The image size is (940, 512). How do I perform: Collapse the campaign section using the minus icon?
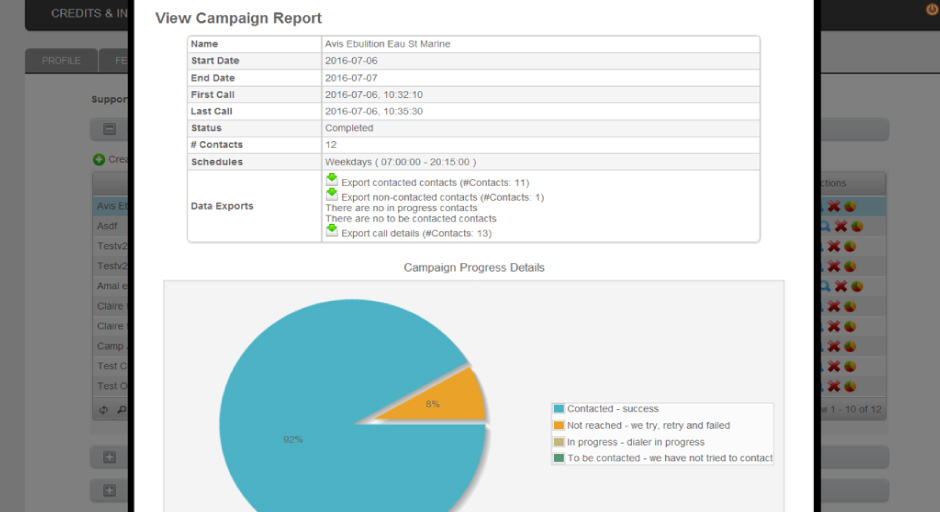(x=109, y=129)
